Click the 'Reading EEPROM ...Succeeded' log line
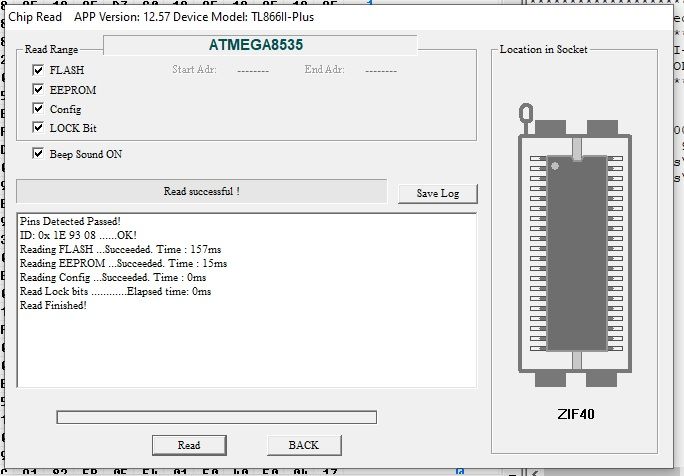Image resolution: width=684 pixels, height=476 pixels. click(x=123, y=263)
